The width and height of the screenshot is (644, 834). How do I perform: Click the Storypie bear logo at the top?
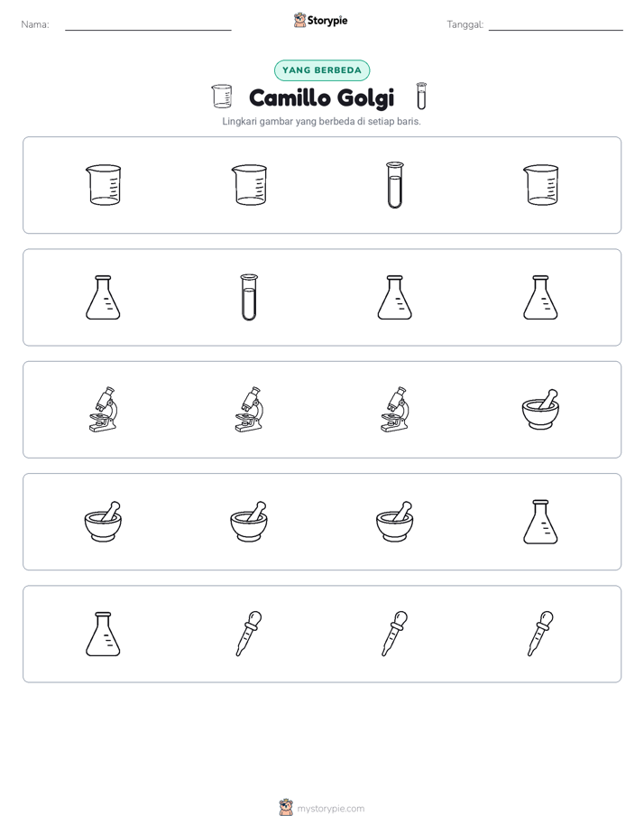[x=299, y=20]
